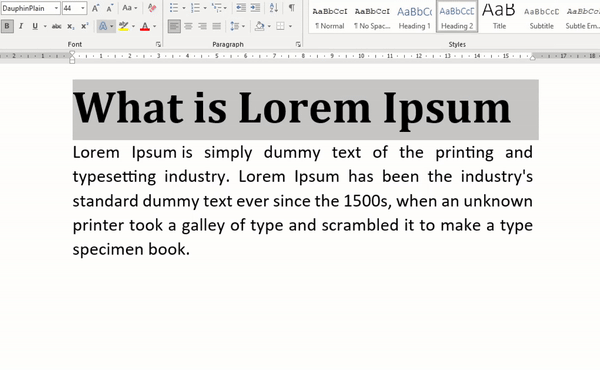600x370 pixels.
Task: Toggle Underline formatting
Action: [x=35, y=26]
